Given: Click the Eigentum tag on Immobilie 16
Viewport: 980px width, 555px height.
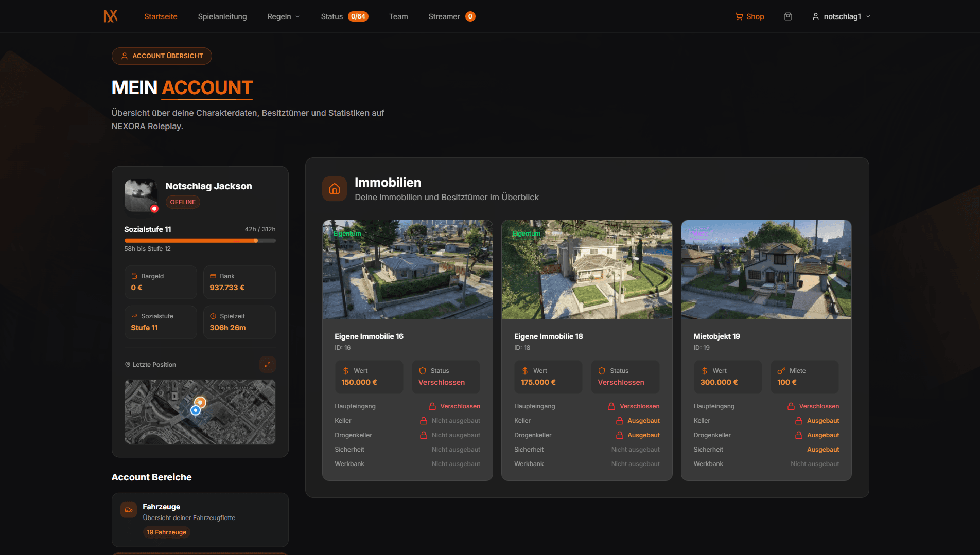Looking at the screenshot, I should tap(347, 234).
